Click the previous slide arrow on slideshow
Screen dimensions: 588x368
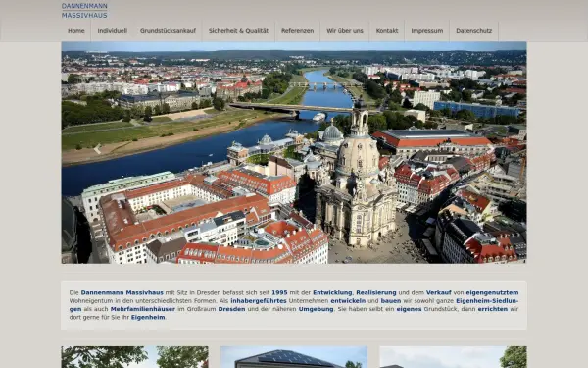pos(97,149)
